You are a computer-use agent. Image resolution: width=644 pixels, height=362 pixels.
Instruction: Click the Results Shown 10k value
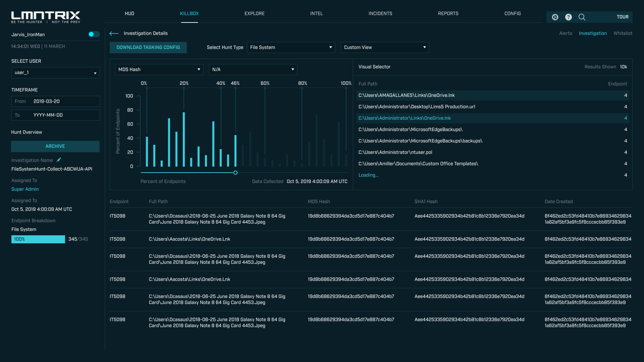[623, 67]
